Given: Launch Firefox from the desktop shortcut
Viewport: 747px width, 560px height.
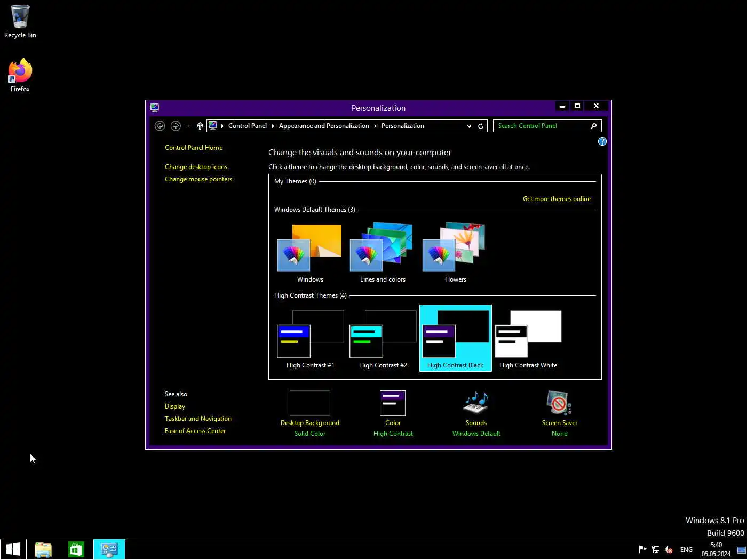Looking at the screenshot, I should (20, 75).
